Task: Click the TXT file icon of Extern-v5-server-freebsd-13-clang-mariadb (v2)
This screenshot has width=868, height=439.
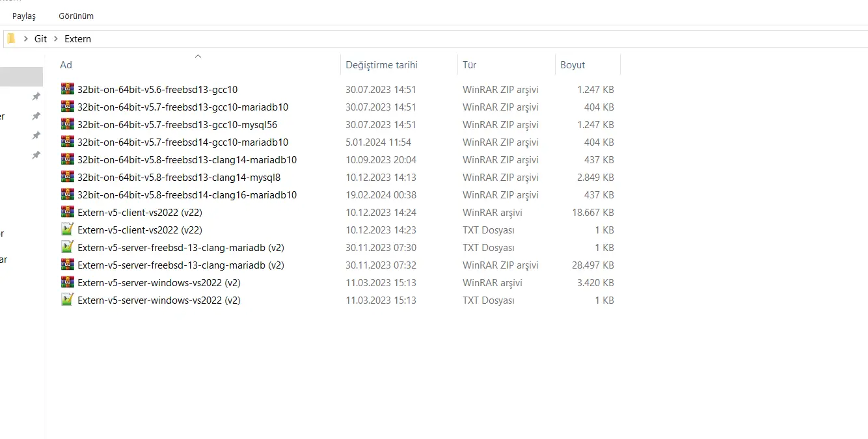Action: pos(67,247)
